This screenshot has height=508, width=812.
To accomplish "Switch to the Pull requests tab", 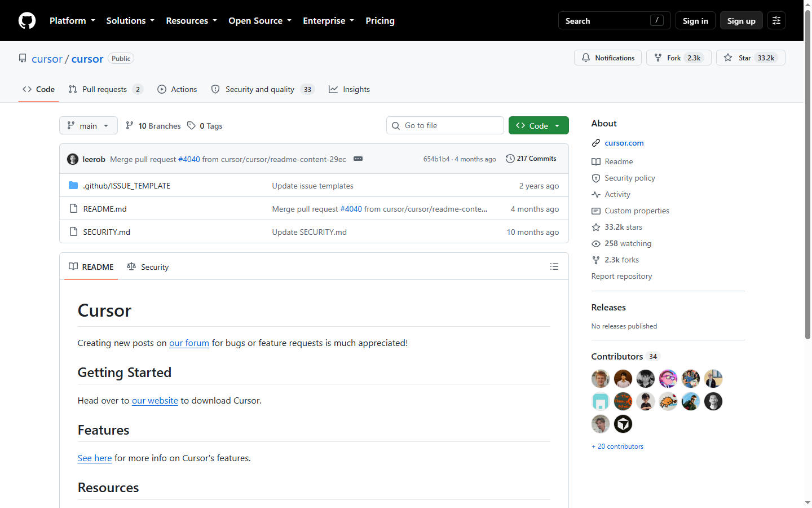I will click(x=105, y=89).
